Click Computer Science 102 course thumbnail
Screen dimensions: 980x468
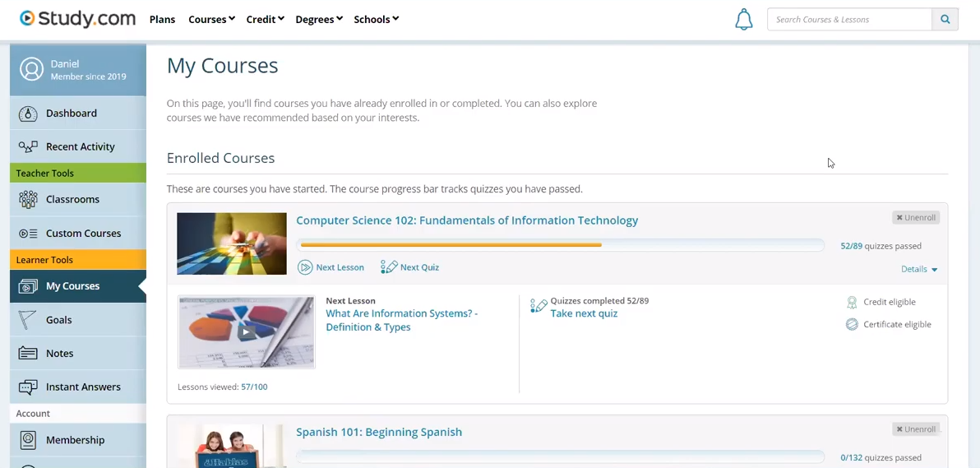click(232, 244)
